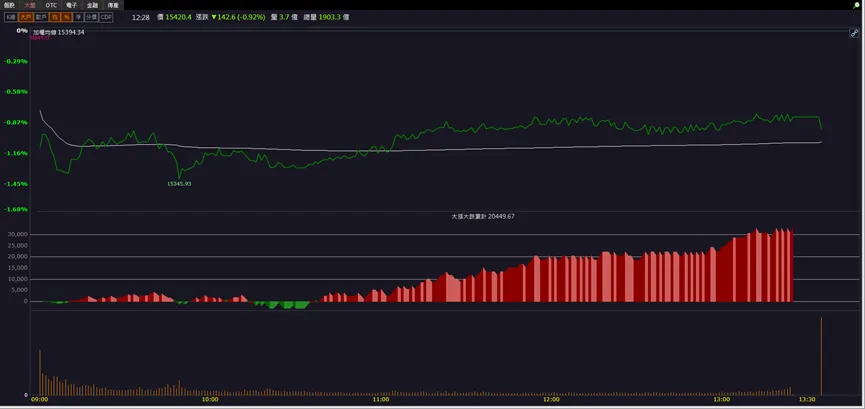Click the -0.87% y-axis label
The image size is (865, 409).
[16, 123]
